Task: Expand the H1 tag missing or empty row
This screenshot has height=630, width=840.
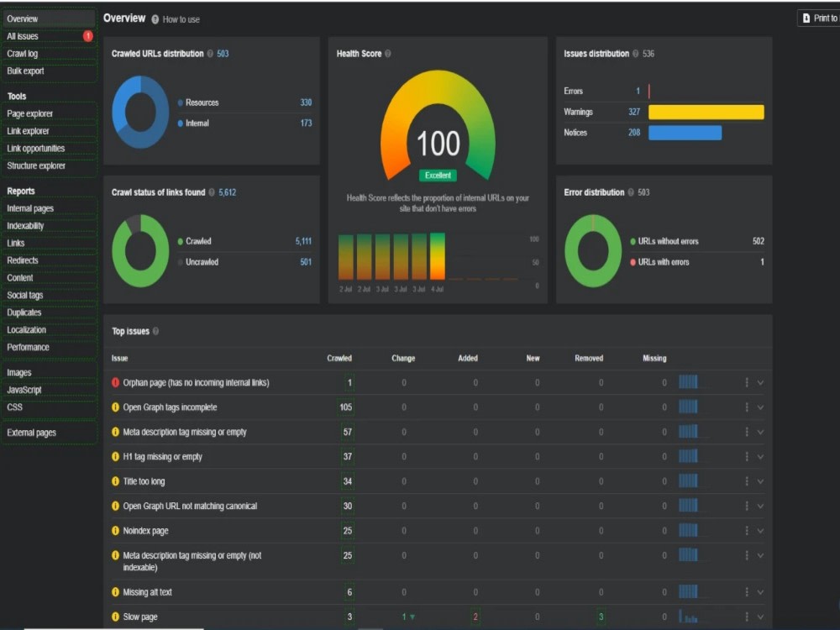Action: (x=760, y=456)
